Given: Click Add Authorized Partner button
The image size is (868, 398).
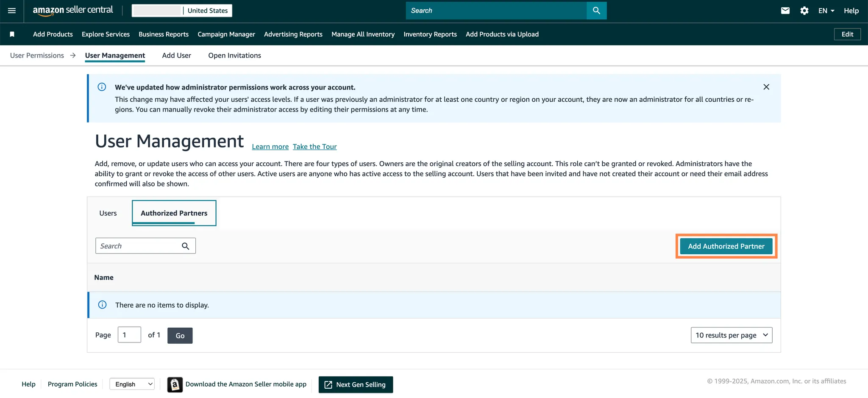Looking at the screenshot, I should coord(726,246).
